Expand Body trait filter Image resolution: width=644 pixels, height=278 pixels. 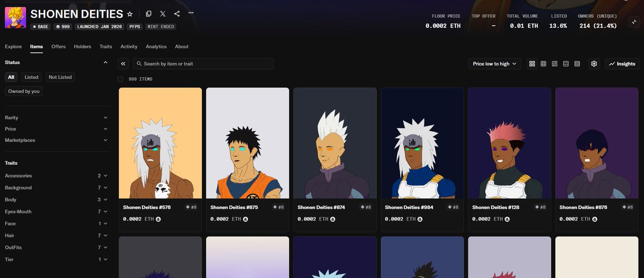pyautogui.click(x=56, y=200)
